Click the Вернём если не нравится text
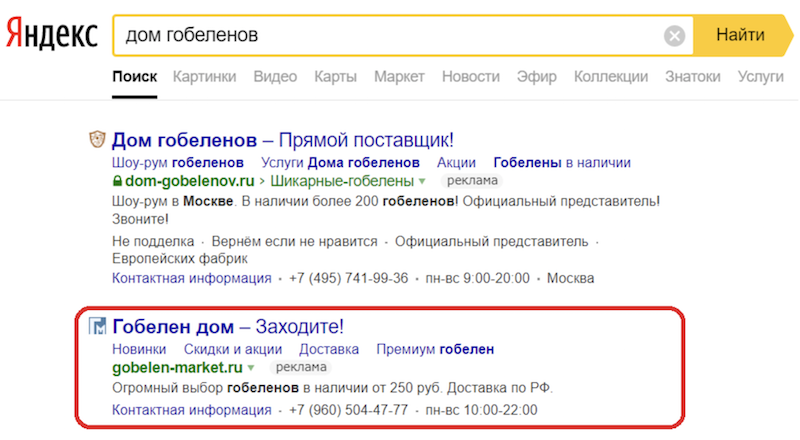The image size is (800, 440). (x=294, y=241)
